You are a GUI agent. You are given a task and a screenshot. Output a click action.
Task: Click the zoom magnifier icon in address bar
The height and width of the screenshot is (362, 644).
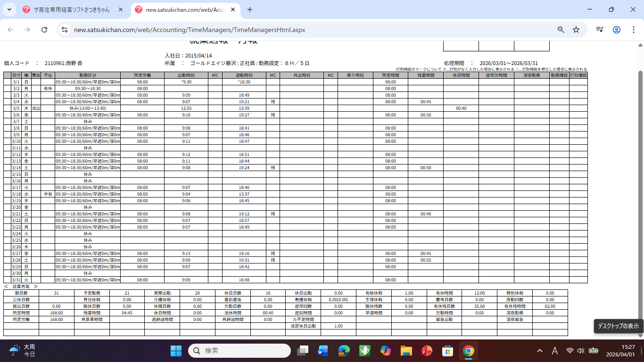pos(561,30)
